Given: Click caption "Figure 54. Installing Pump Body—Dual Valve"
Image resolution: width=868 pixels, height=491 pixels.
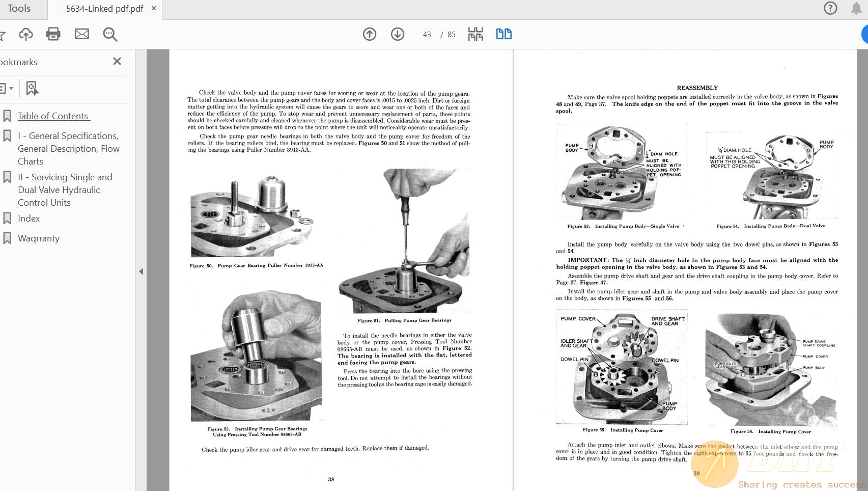Looking at the screenshot, I should pos(770,226).
